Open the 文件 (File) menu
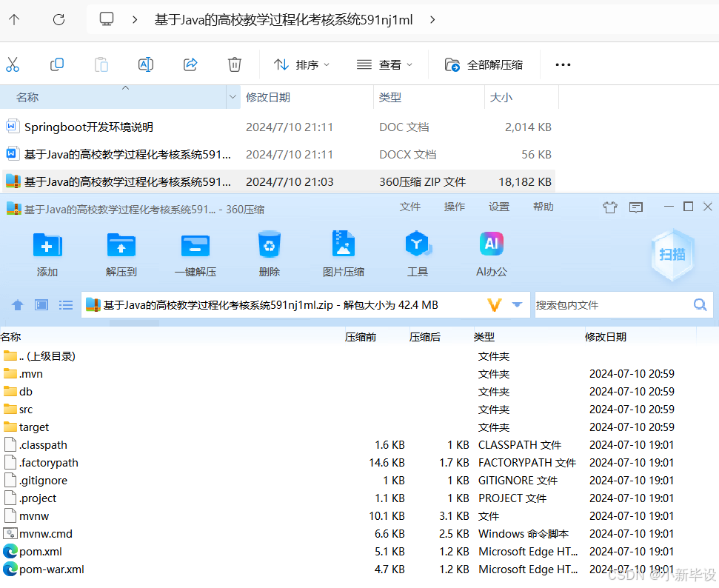719x588 pixels. [x=409, y=207]
